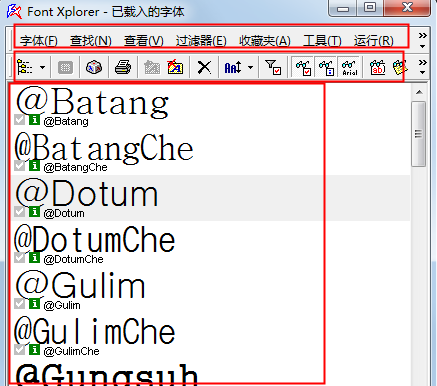The height and width of the screenshot is (386, 437).
Task: Open the 收藏夹(A) menu
Action: tap(265, 41)
